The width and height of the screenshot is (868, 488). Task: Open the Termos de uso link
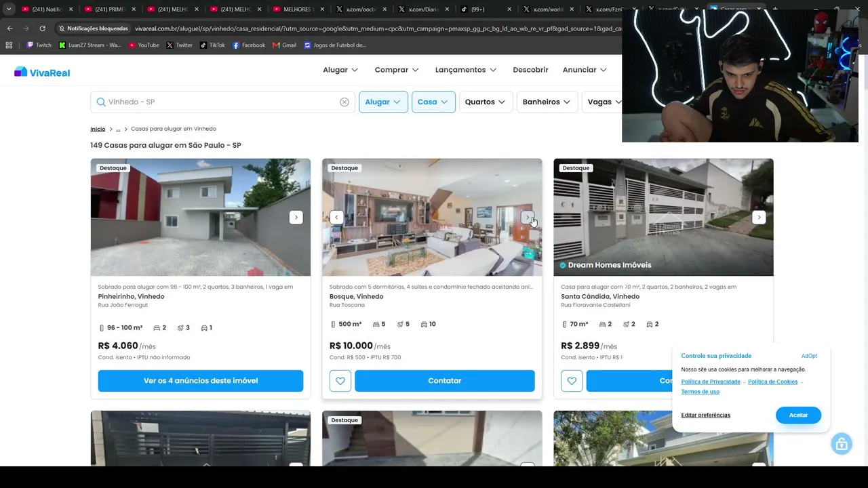coord(700,392)
